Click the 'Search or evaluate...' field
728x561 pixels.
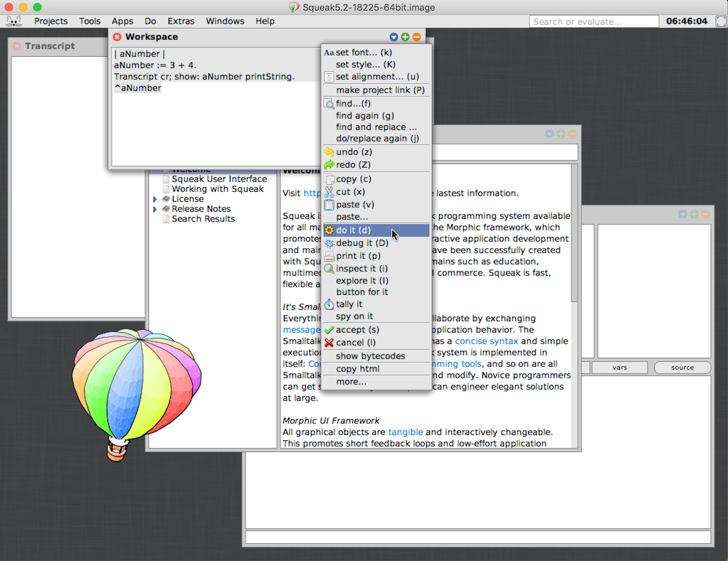pyautogui.click(x=594, y=21)
